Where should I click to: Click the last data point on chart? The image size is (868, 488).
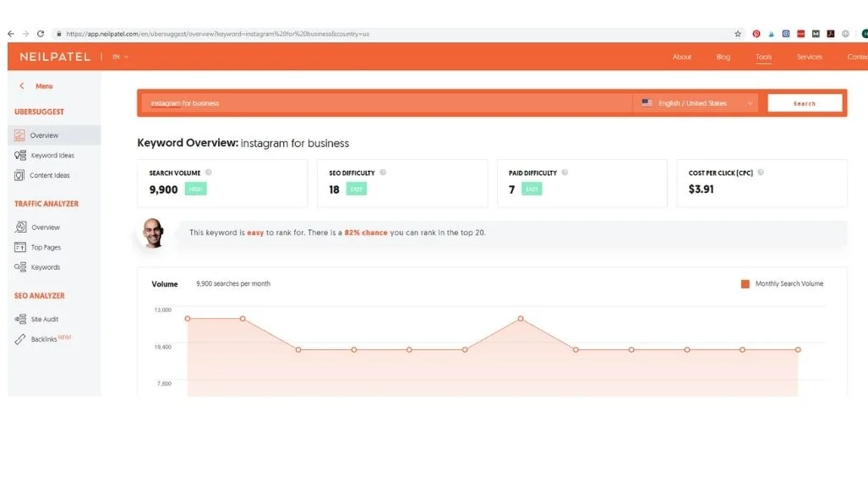tap(798, 349)
